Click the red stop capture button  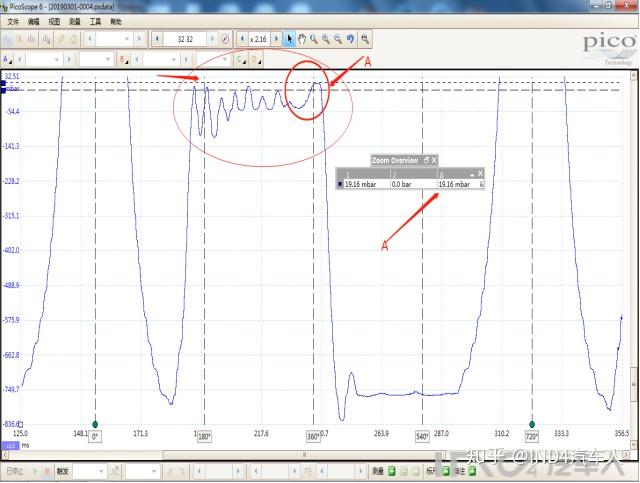click(47, 472)
